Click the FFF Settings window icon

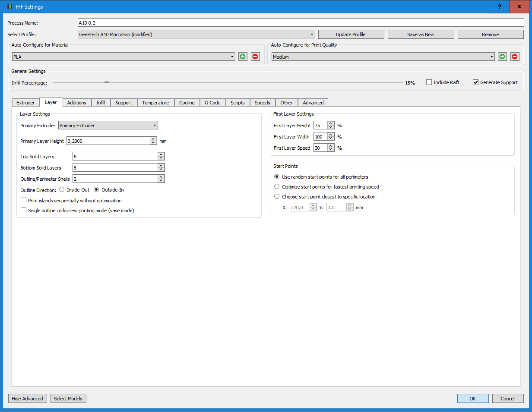(x=9, y=7)
